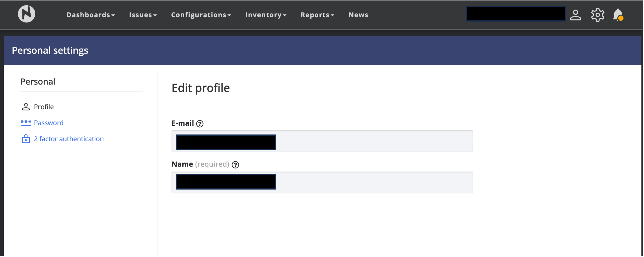The image size is (644, 257).
Task: Click the settings gear icon
Action: (598, 14)
